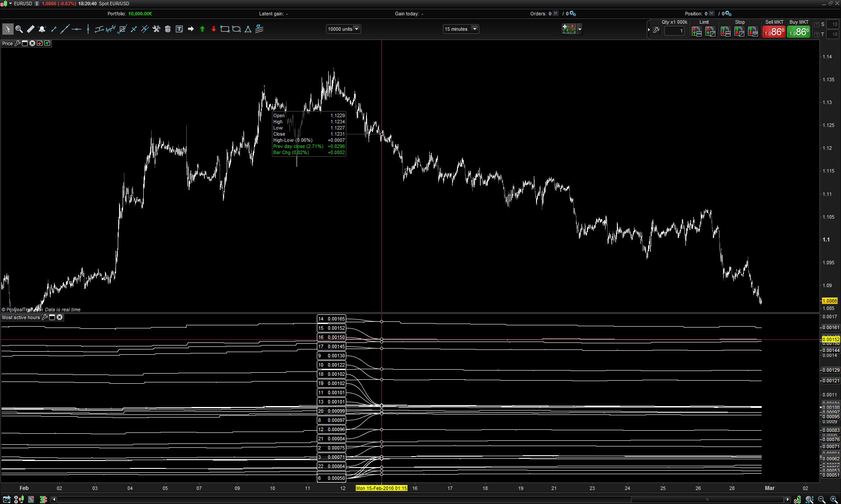Click the S value input field
Viewport: 841px width, 504px height.
pos(833,24)
